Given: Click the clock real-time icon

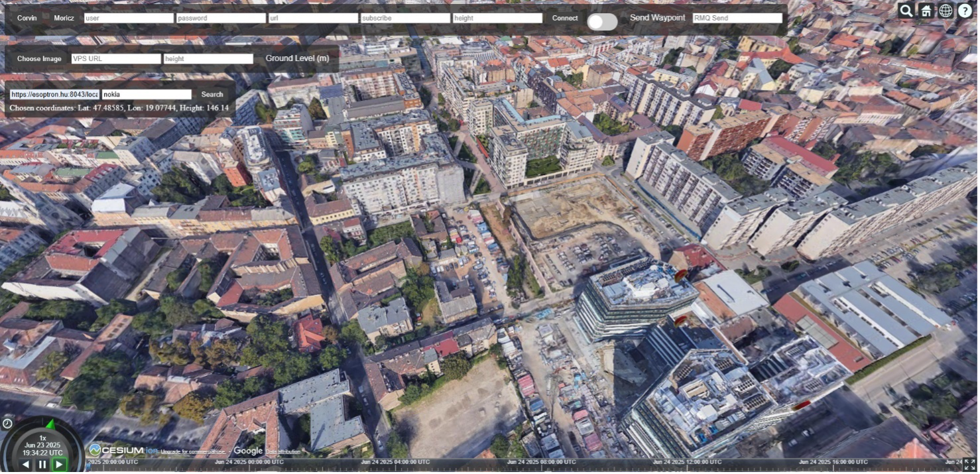Looking at the screenshot, I should coord(7,424).
